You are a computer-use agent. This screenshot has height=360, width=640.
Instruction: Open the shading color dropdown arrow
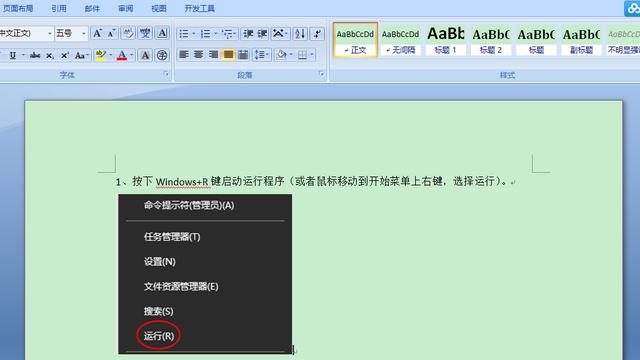291,55
